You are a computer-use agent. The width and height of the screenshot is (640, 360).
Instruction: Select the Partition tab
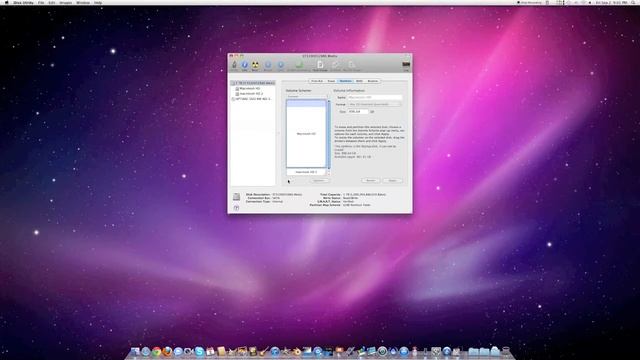(x=345, y=81)
